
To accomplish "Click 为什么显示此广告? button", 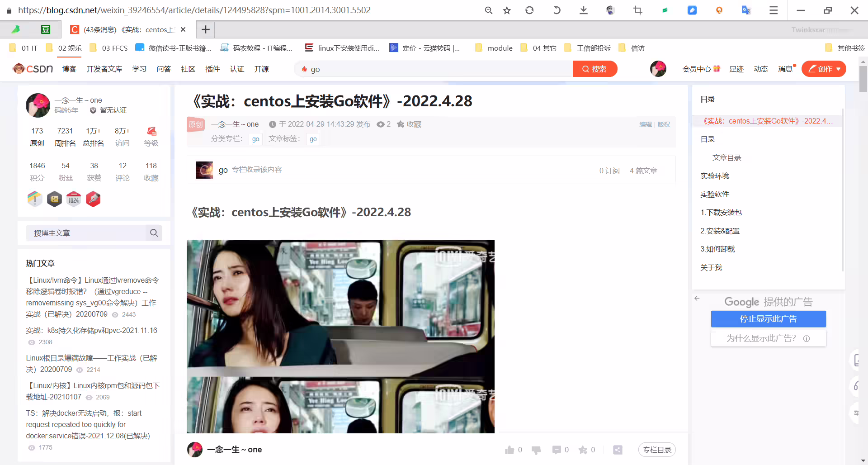I will pos(769,338).
